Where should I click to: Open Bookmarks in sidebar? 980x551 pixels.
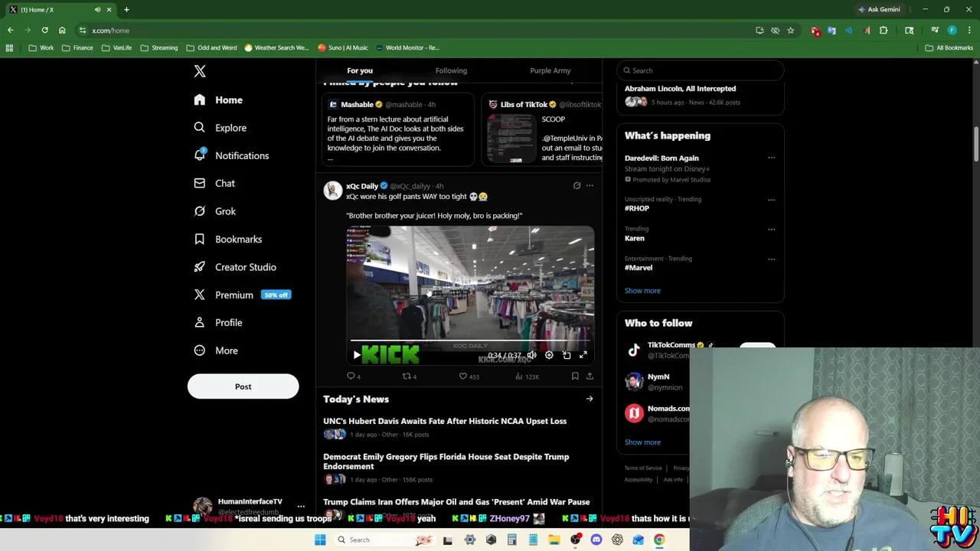227,240
